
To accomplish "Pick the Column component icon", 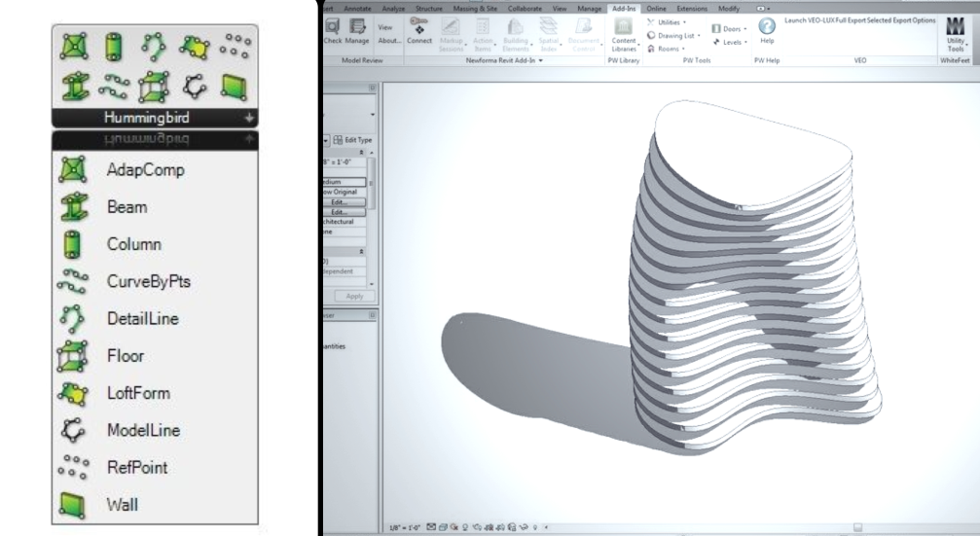I will [72, 244].
